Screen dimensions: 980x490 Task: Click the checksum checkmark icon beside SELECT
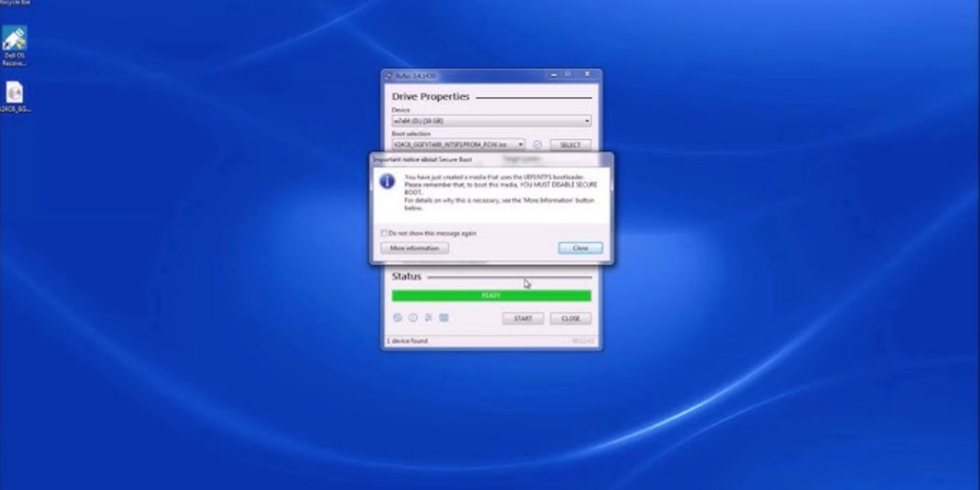(538, 145)
